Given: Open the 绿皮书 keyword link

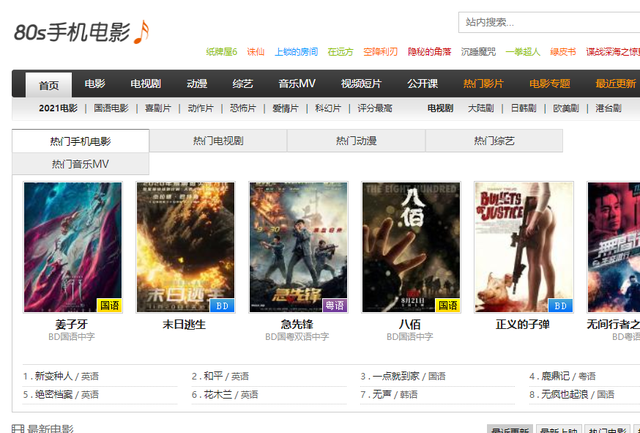Looking at the screenshot, I should (x=563, y=52).
